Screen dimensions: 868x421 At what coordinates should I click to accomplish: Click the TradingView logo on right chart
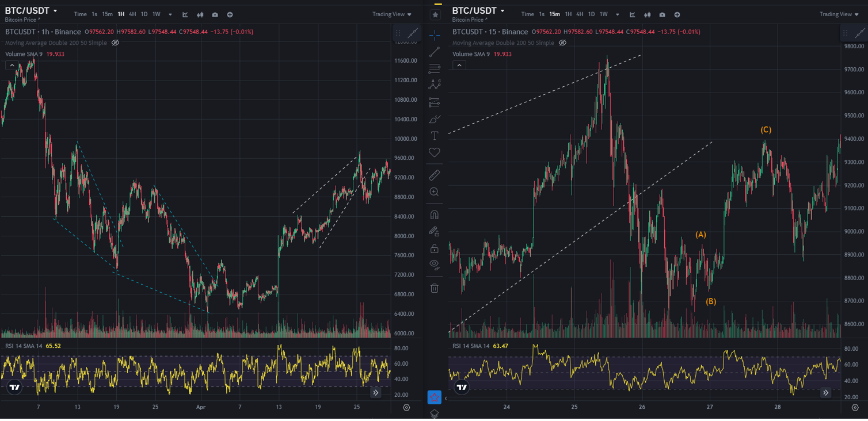pyautogui.click(x=462, y=388)
